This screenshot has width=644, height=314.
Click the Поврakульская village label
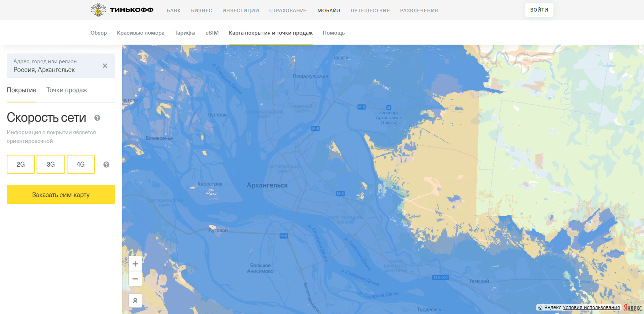click(310, 76)
